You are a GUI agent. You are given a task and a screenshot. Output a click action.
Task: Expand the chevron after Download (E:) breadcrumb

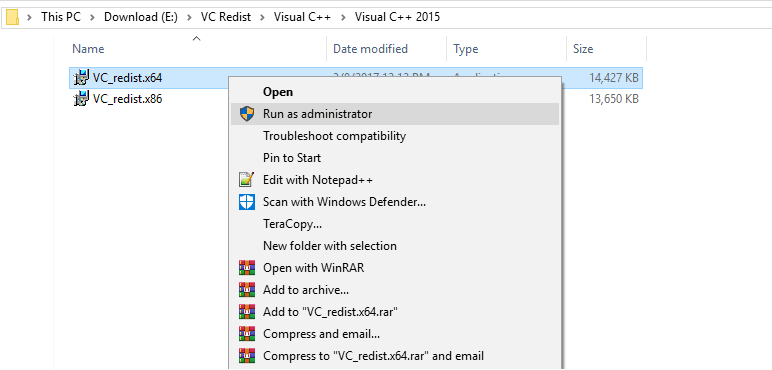pyautogui.click(x=189, y=17)
